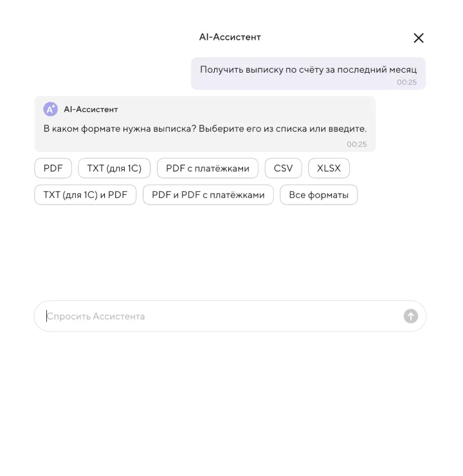Click the timestamp on the assistant's reply
The width and height of the screenshot is (463, 476).
(357, 144)
